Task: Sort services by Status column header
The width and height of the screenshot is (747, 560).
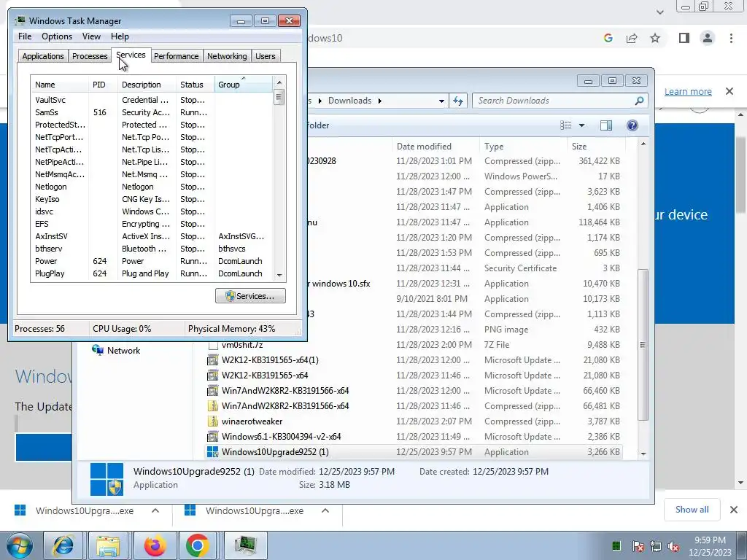Action: tap(195, 85)
